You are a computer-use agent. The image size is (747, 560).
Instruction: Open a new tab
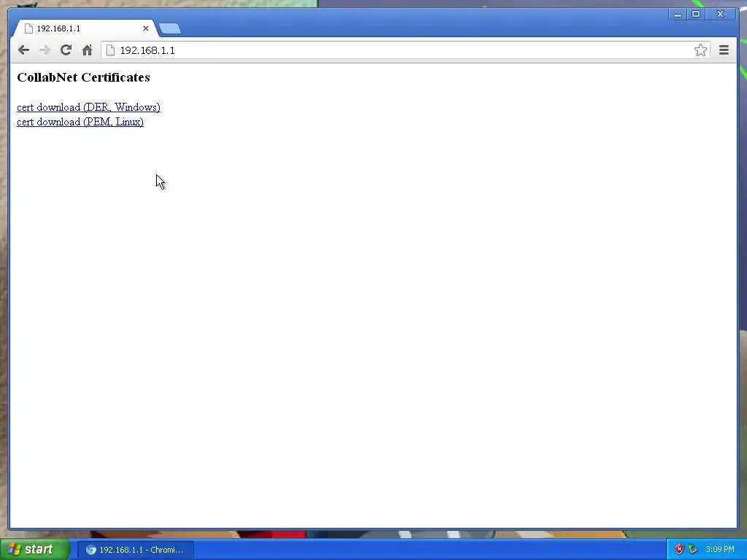pos(170,28)
